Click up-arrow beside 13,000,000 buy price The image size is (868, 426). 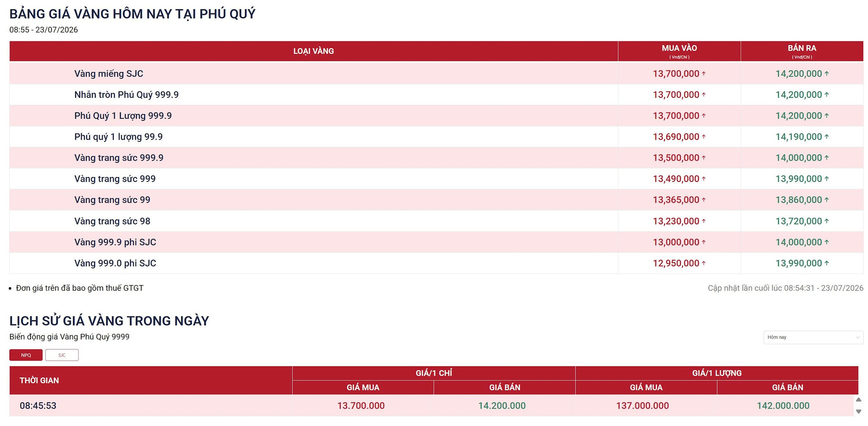704,242
